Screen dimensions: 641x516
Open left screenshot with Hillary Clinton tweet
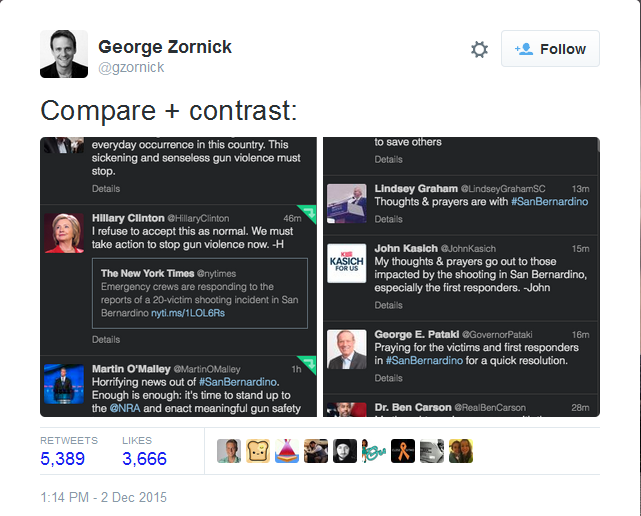[178, 277]
